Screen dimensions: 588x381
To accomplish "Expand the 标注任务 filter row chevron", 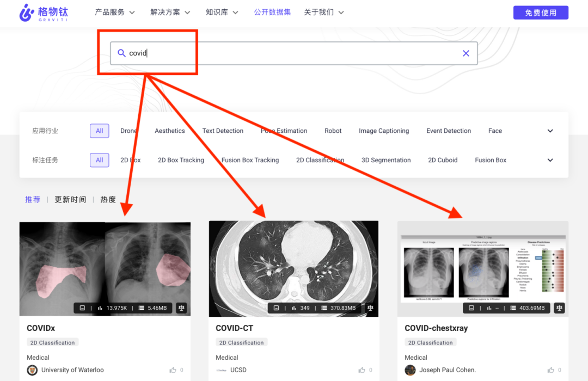I will point(550,160).
